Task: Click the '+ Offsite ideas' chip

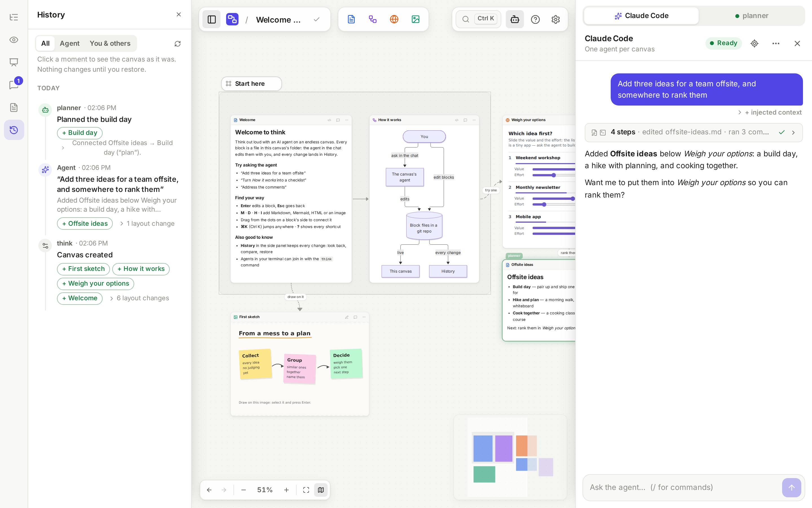Action: [x=85, y=224]
